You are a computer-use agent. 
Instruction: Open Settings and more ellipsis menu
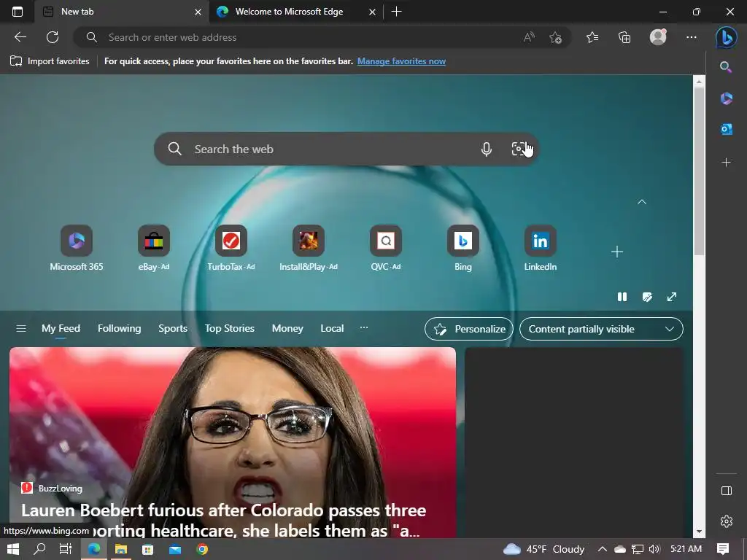(692, 37)
